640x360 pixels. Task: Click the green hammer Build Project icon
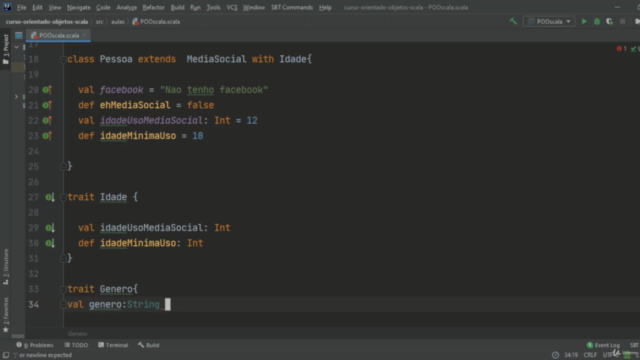[x=513, y=21]
